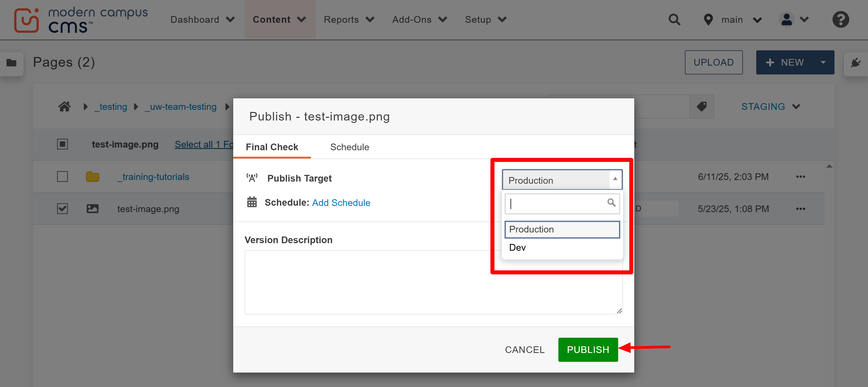Open the user account icon menu
This screenshot has height=387, width=868.
787,20
